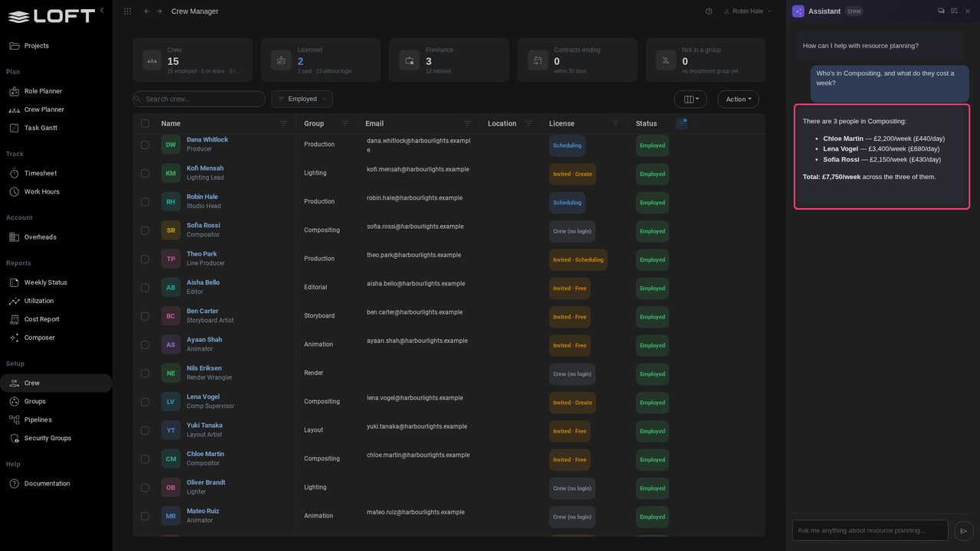Open Assistant chat history icon
The width and height of the screenshot is (980, 551).
[941, 11]
